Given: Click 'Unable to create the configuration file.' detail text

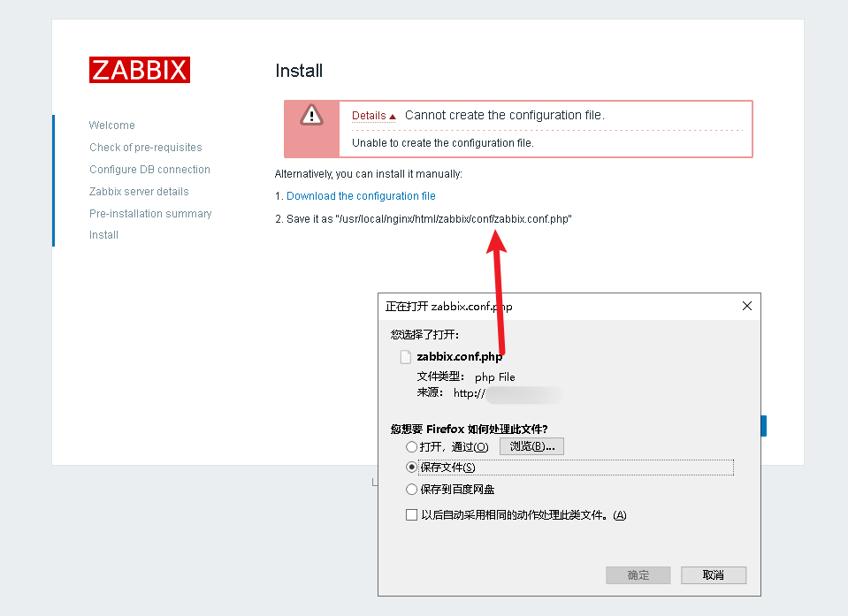Looking at the screenshot, I should tap(443, 143).
